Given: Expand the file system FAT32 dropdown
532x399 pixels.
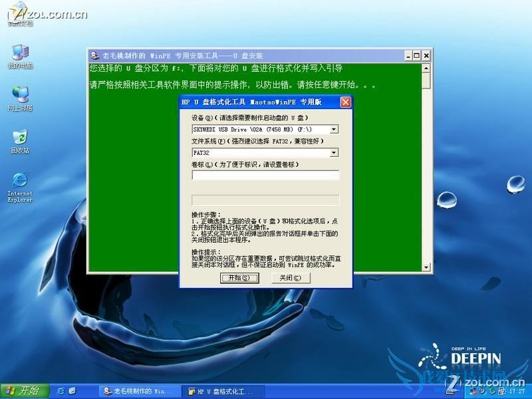Looking at the screenshot, I should click(x=334, y=152).
